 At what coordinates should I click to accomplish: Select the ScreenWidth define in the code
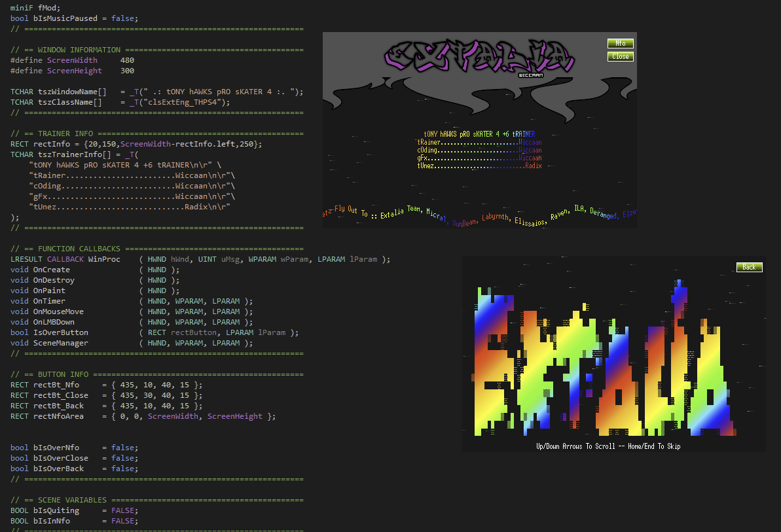(x=71, y=60)
